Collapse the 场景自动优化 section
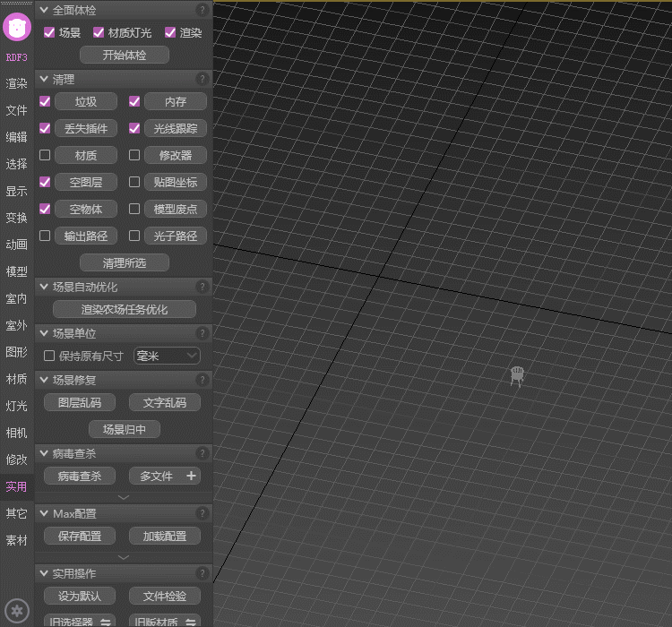This screenshot has width=672, height=627. 44,287
